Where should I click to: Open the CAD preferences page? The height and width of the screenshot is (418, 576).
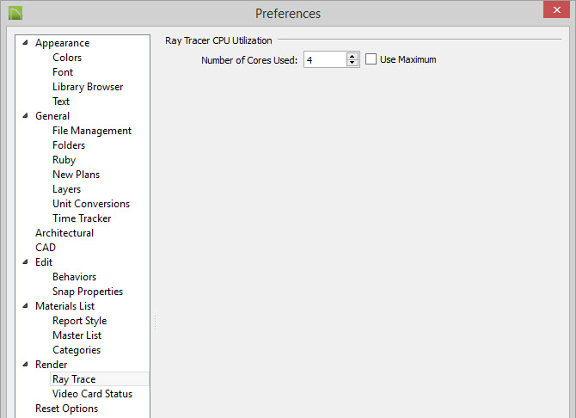[45, 248]
